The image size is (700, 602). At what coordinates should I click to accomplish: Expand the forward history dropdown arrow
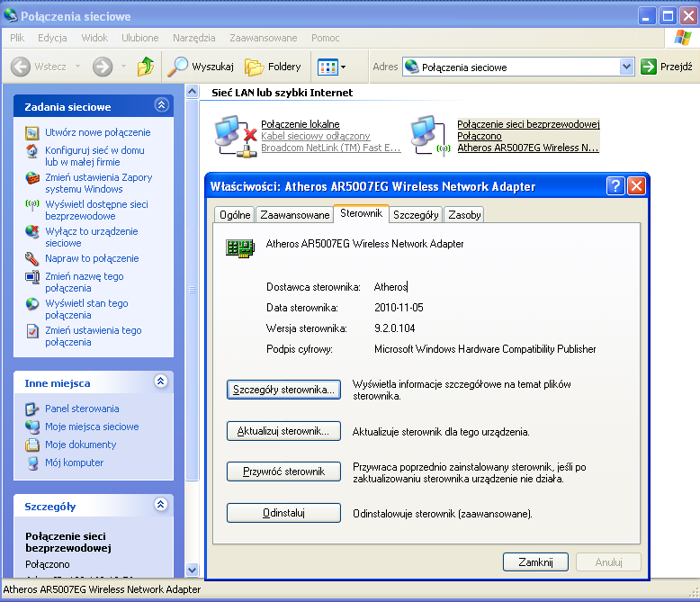123,67
